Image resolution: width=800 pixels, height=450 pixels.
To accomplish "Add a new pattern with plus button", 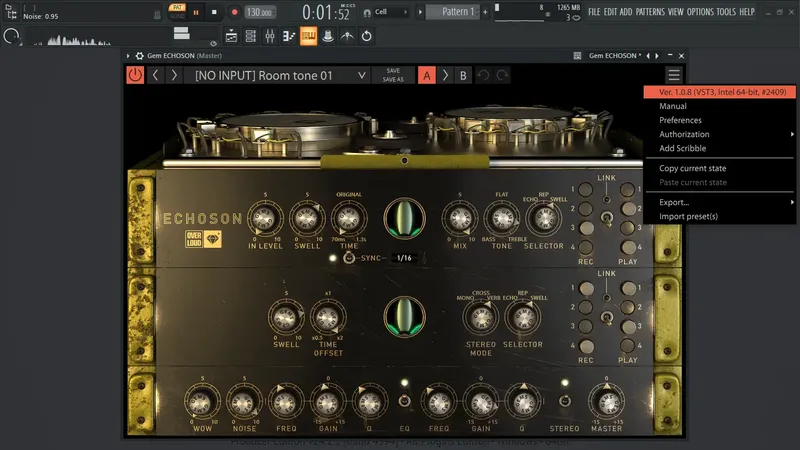I will [485, 12].
